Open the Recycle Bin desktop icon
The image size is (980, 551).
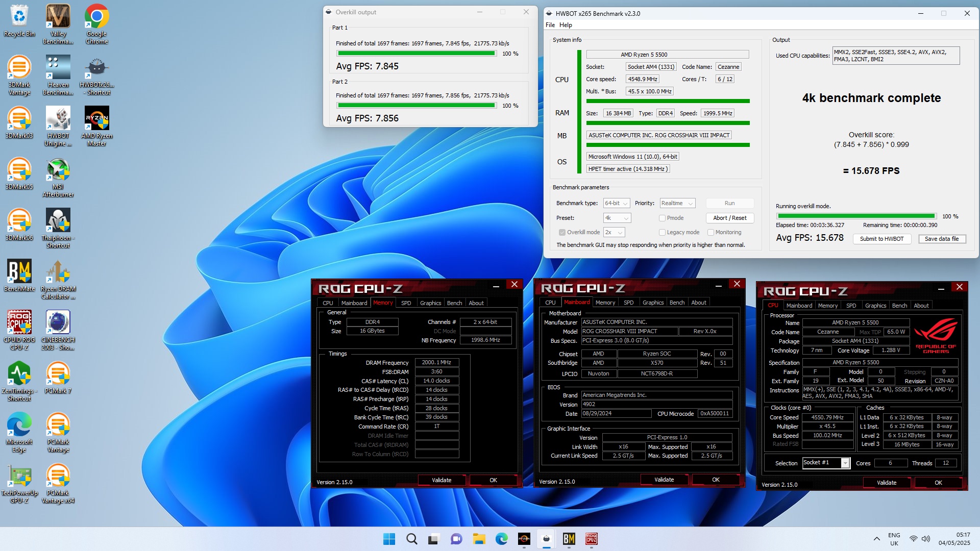(19, 21)
